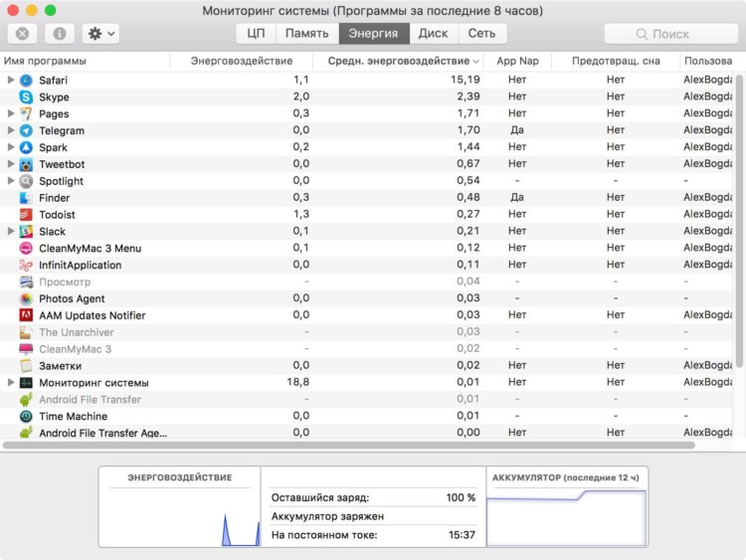Click the Todoist app icon
The image size is (746, 560).
(26, 215)
